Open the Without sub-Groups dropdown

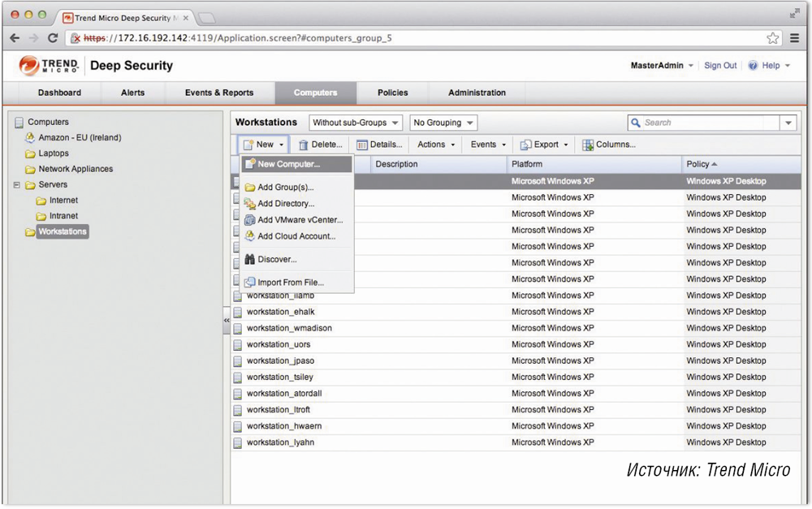[356, 123]
